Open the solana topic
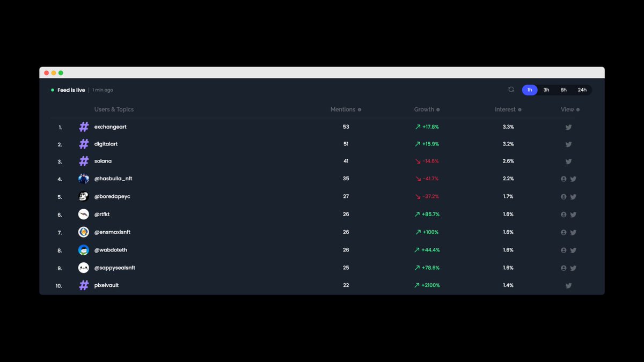Image resolution: width=644 pixels, height=362 pixels. point(103,161)
